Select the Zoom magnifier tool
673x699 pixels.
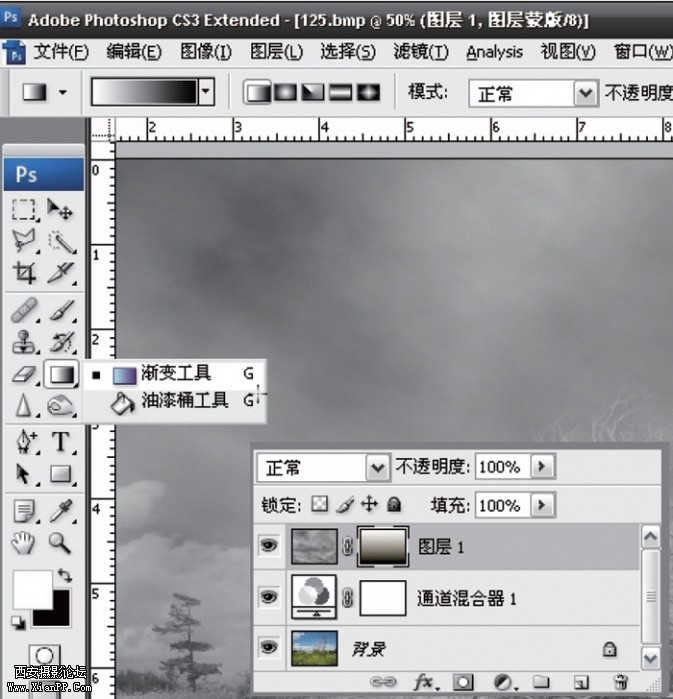(x=61, y=543)
